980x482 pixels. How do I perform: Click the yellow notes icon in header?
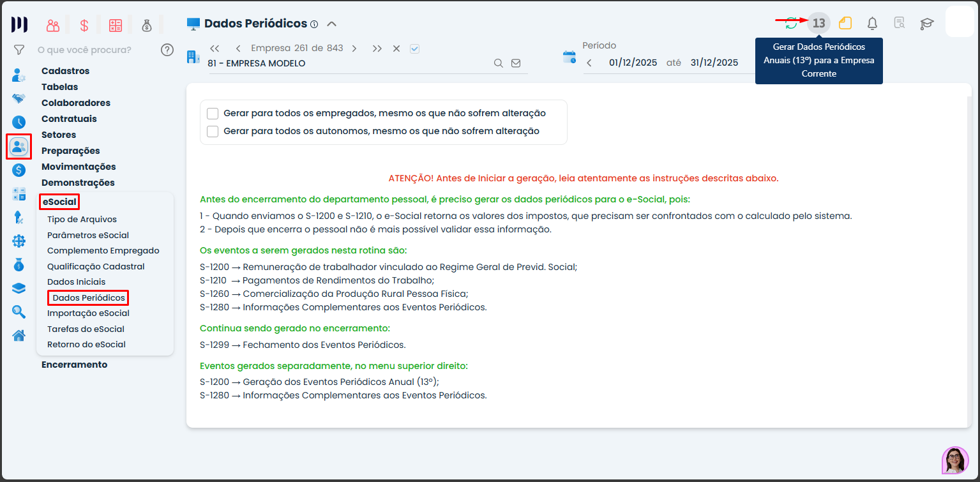[x=845, y=24]
